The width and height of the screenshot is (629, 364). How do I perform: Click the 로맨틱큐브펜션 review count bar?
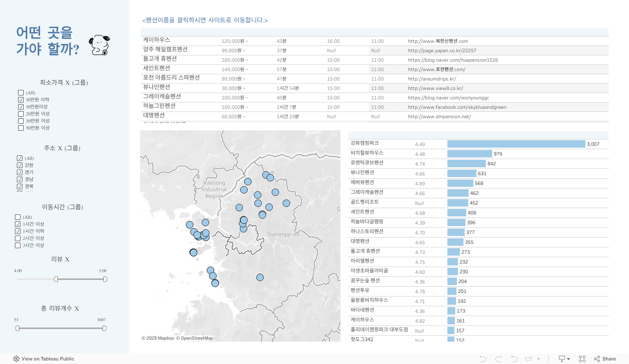[467, 164]
